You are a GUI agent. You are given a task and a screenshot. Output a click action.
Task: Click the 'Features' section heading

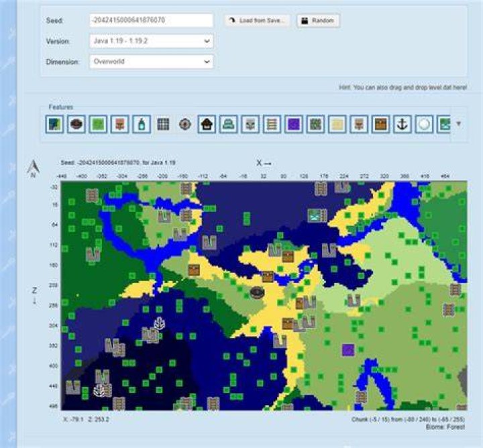pyautogui.click(x=60, y=107)
